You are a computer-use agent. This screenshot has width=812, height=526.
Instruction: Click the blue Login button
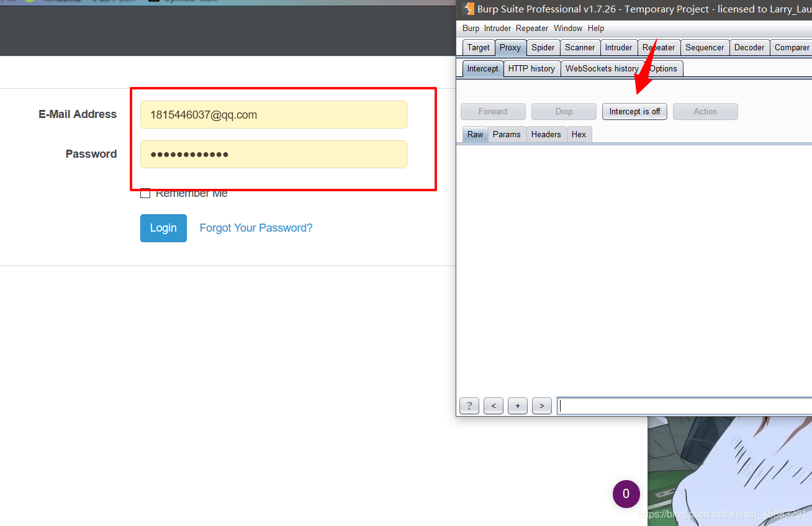pos(163,228)
